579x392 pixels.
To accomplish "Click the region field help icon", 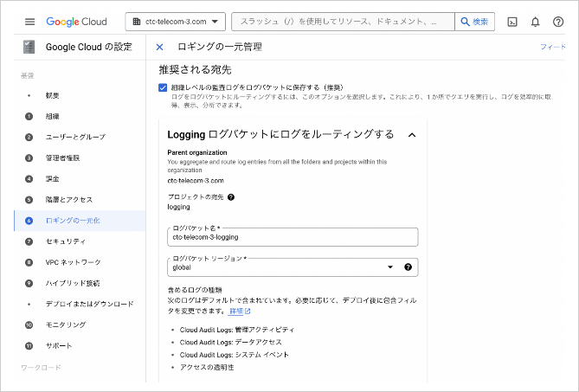I will pyautogui.click(x=408, y=267).
